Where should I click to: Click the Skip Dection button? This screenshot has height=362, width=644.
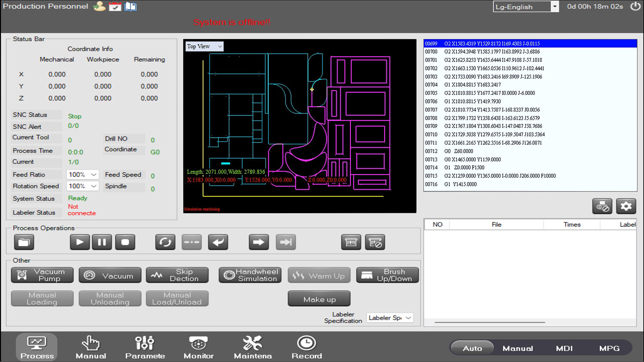[x=177, y=275]
